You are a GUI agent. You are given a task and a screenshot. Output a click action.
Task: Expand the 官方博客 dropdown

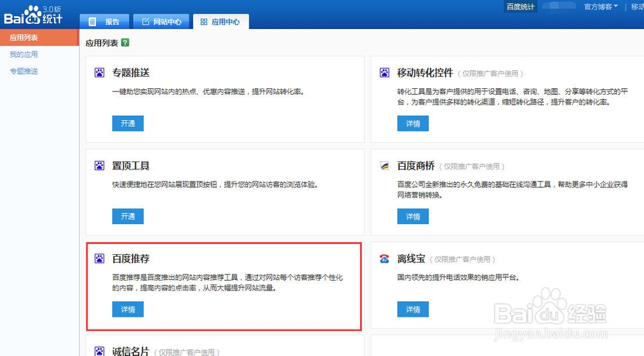[x=600, y=6]
